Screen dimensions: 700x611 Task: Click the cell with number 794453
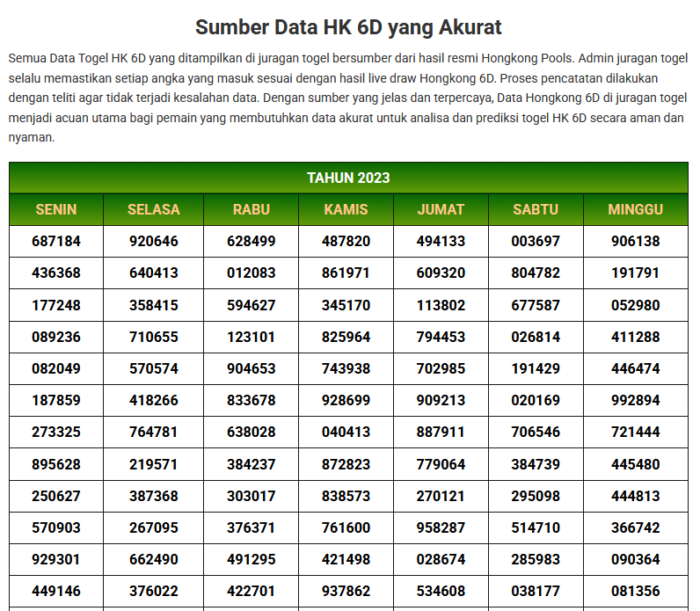click(x=441, y=337)
